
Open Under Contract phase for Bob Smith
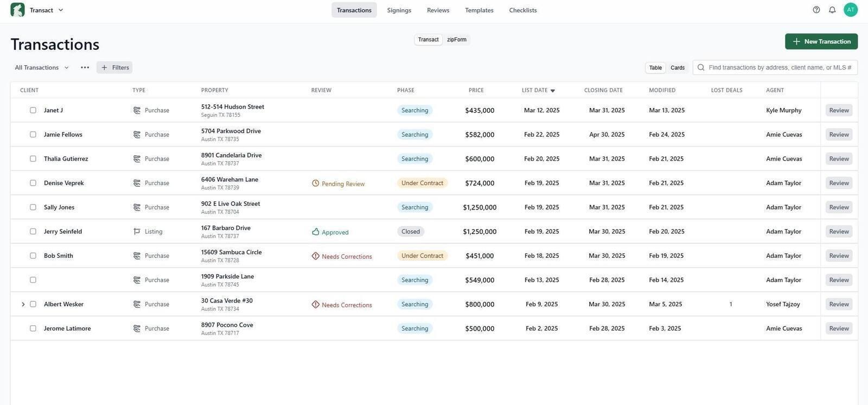tap(423, 256)
